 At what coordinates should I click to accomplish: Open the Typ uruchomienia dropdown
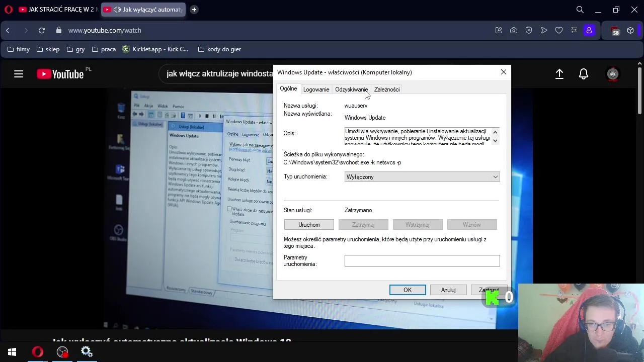click(422, 177)
